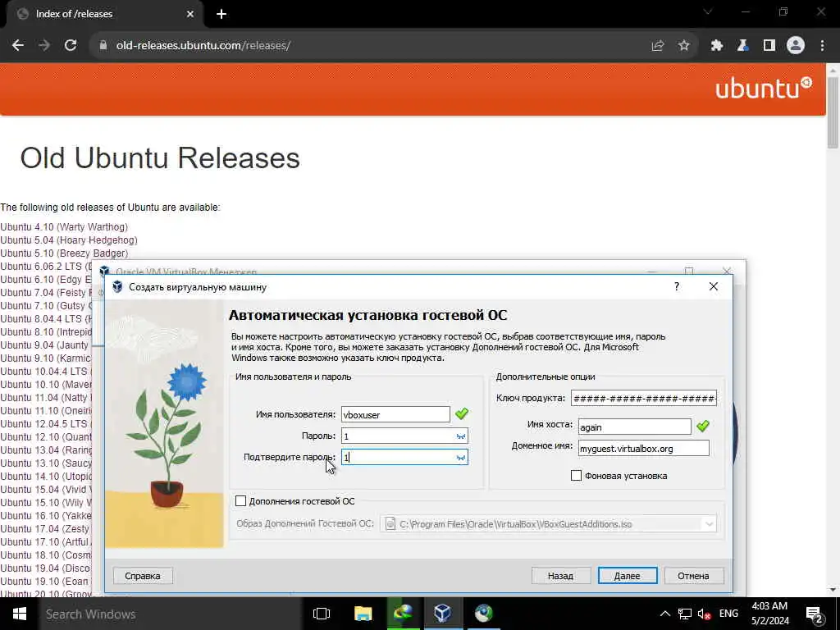Show hidden tray icons chevron
This screenshot has width=840, height=630.
click(664, 614)
